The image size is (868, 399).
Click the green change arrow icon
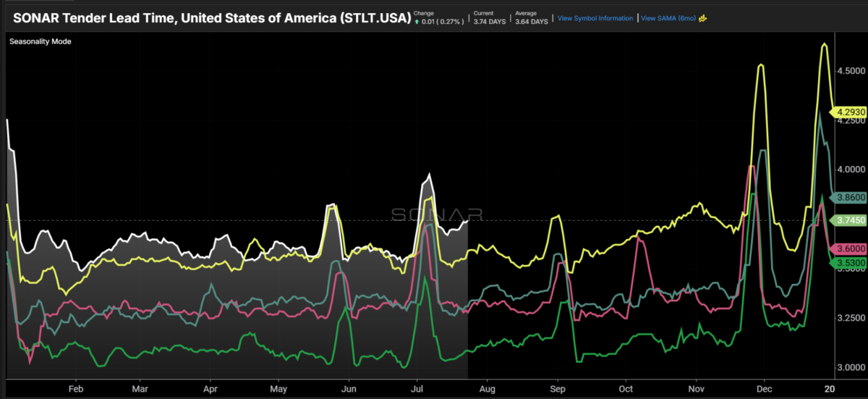[416, 22]
